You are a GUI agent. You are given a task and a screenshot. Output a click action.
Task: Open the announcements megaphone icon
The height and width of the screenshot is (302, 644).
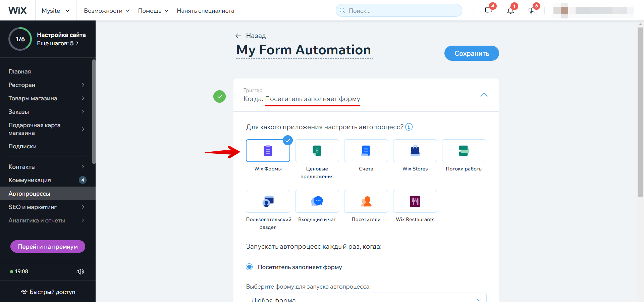tap(532, 10)
